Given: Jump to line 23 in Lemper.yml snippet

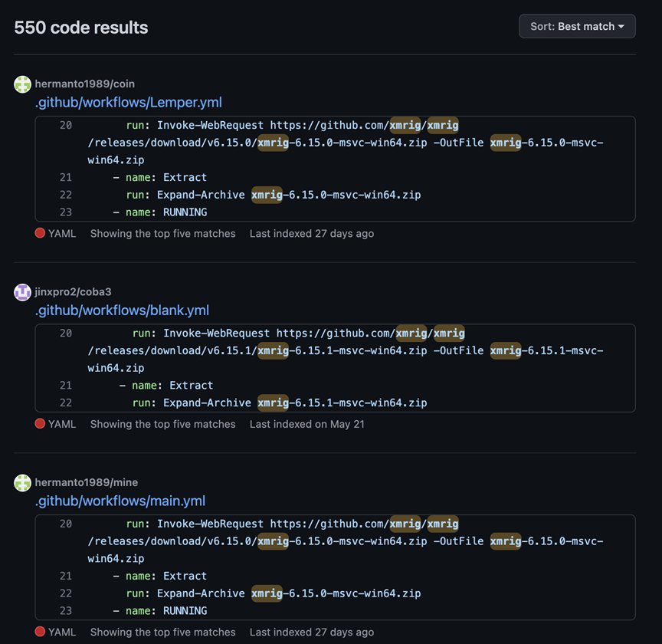Looking at the screenshot, I should (x=66, y=212).
